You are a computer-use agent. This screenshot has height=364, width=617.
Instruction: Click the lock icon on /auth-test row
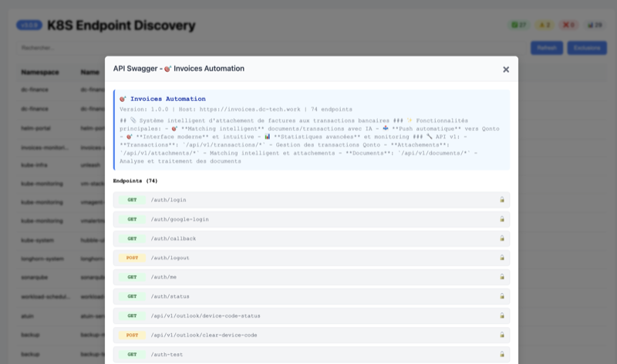tap(501, 354)
